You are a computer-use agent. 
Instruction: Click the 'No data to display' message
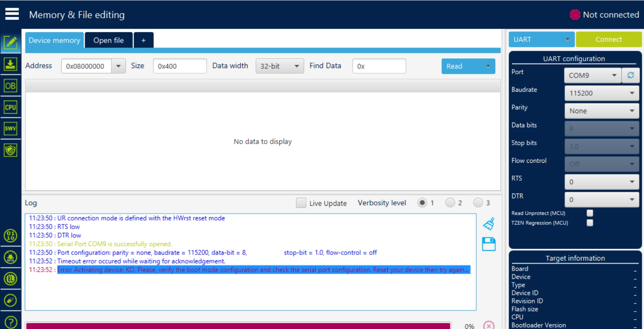tap(263, 142)
